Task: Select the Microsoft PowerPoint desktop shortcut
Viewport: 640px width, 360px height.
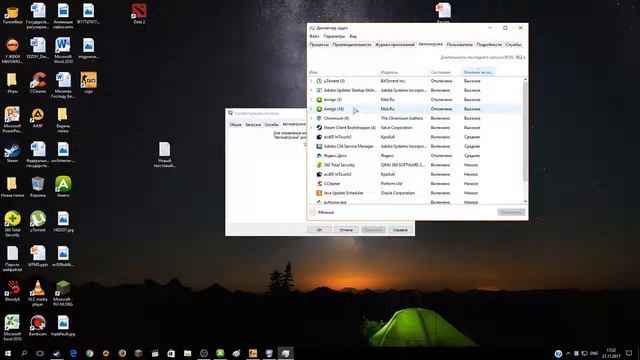Action: 12,119
